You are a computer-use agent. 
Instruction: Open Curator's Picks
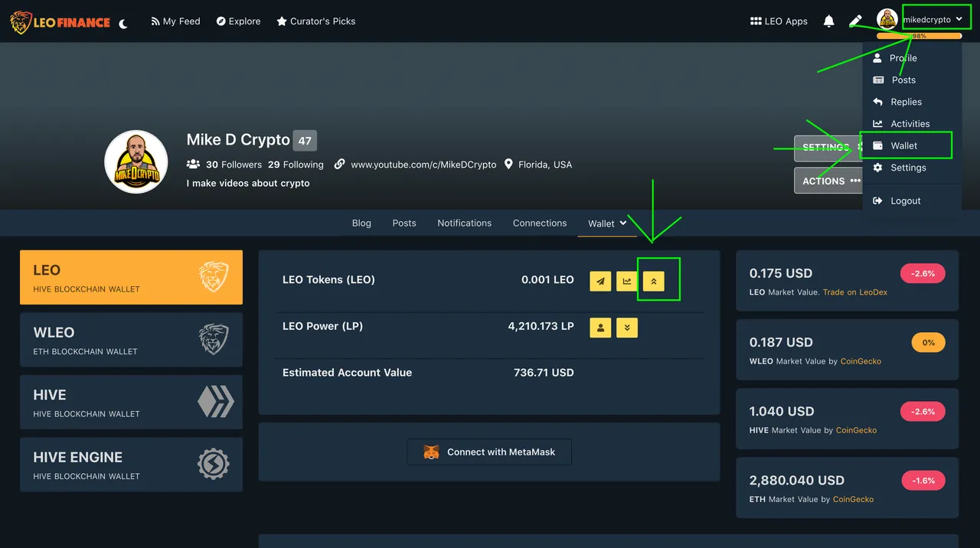click(316, 21)
